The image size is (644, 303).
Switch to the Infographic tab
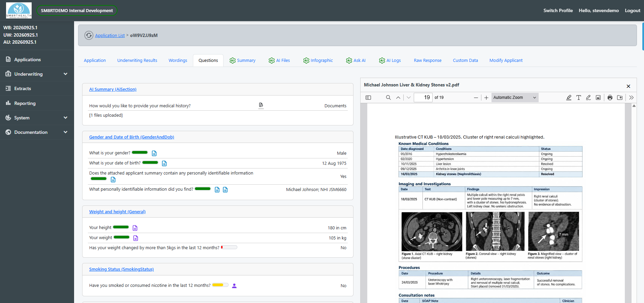point(318,61)
